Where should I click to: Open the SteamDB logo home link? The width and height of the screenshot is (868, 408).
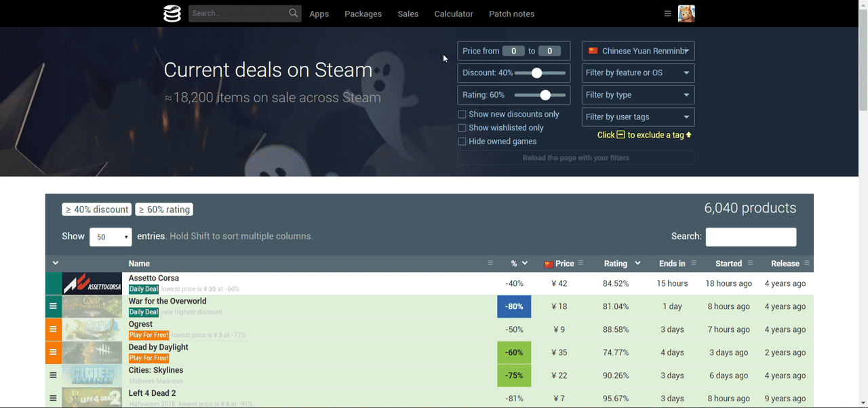click(172, 14)
